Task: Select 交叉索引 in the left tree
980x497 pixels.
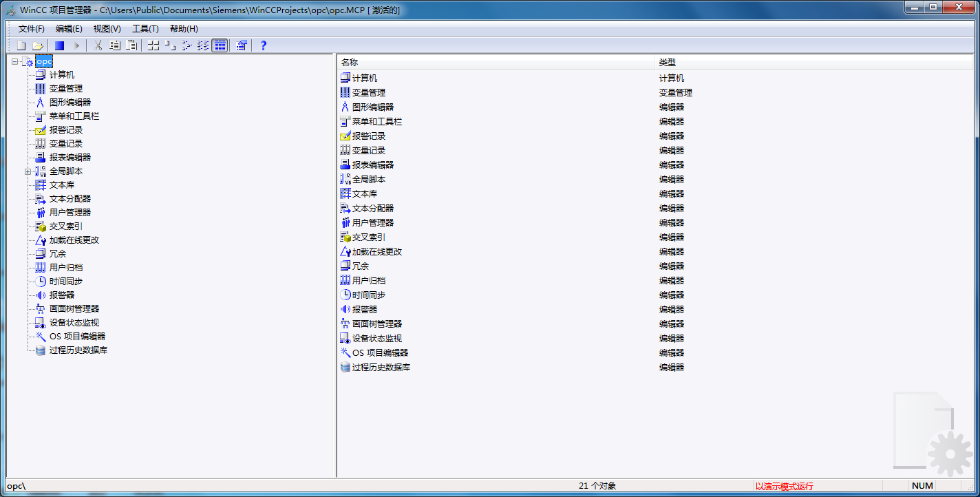Action: (66, 226)
